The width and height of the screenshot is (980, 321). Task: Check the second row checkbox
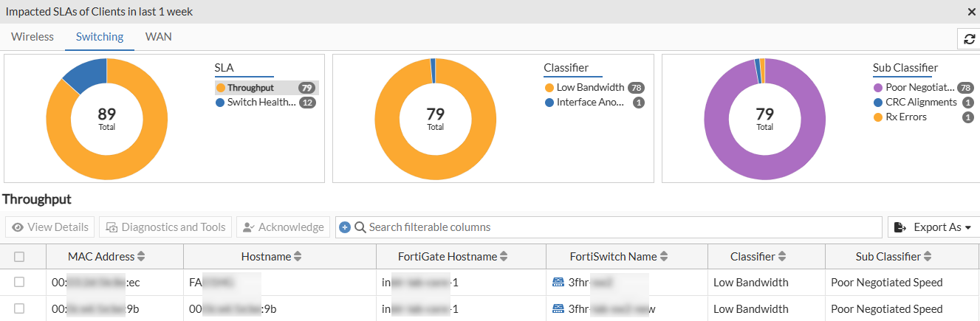pyautogui.click(x=19, y=308)
